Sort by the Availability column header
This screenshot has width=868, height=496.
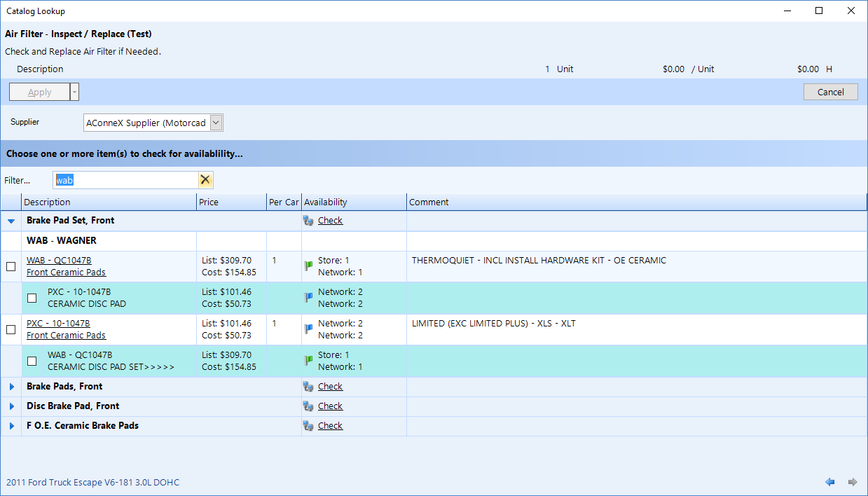(354, 202)
